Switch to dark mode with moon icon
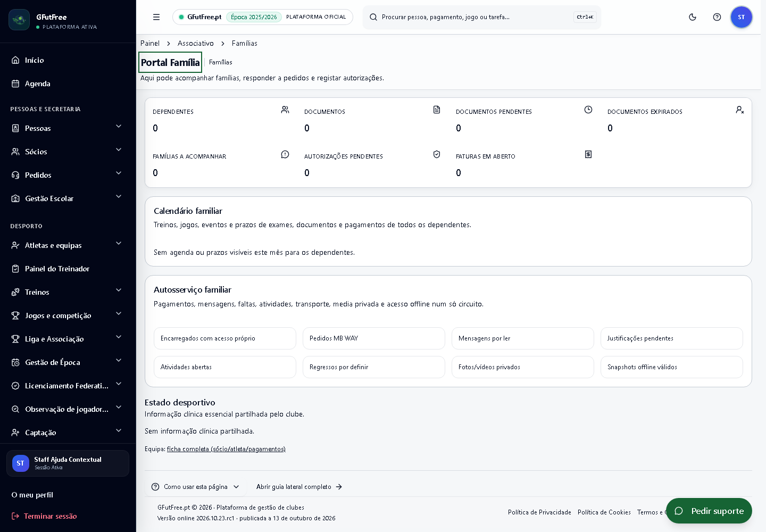766x532 pixels. (x=693, y=17)
